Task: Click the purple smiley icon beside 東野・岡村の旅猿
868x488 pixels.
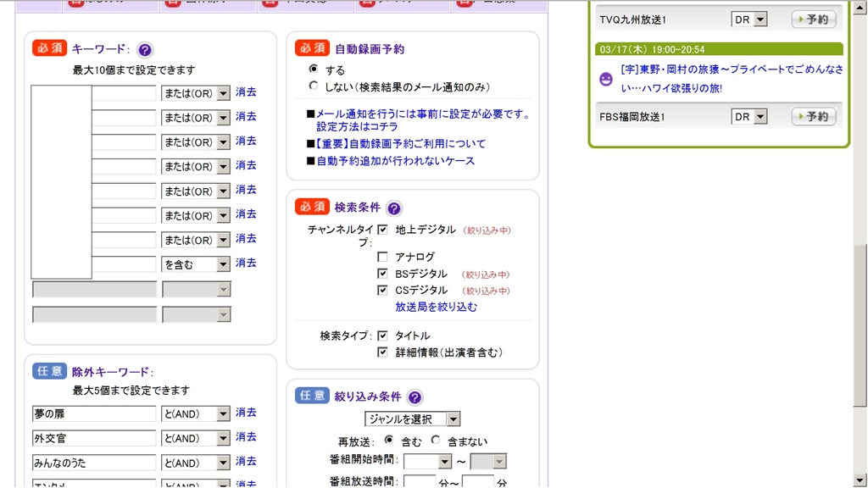Action: tap(606, 79)
